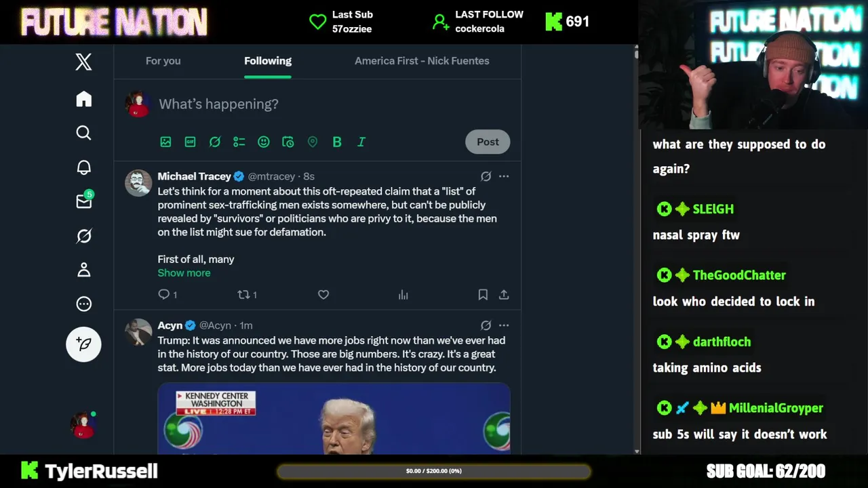Screen dimensions: 868x488
Task: Click chat username MillenialGroyper
Action: coord(776,408)
